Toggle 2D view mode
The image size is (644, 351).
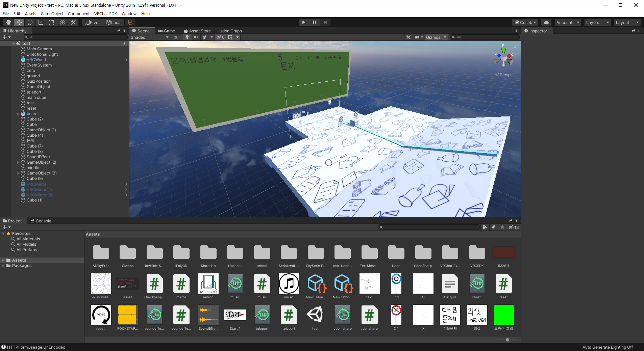[x=176, y=37]
